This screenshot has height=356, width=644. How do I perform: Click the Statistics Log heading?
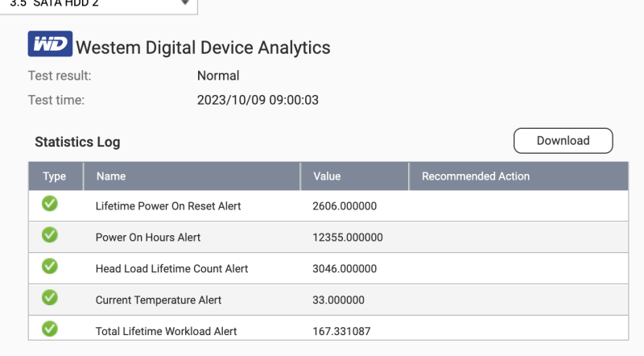tap(77, 142)
